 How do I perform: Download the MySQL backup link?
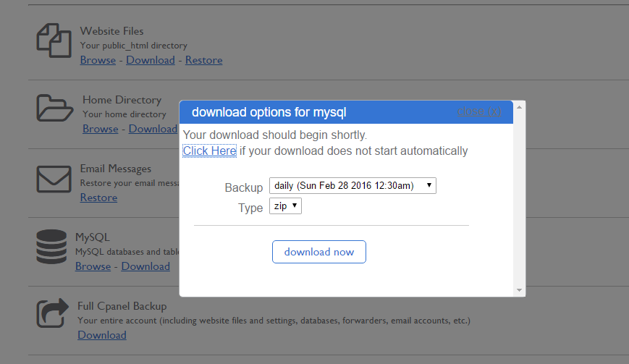click(x=145, y=266)
